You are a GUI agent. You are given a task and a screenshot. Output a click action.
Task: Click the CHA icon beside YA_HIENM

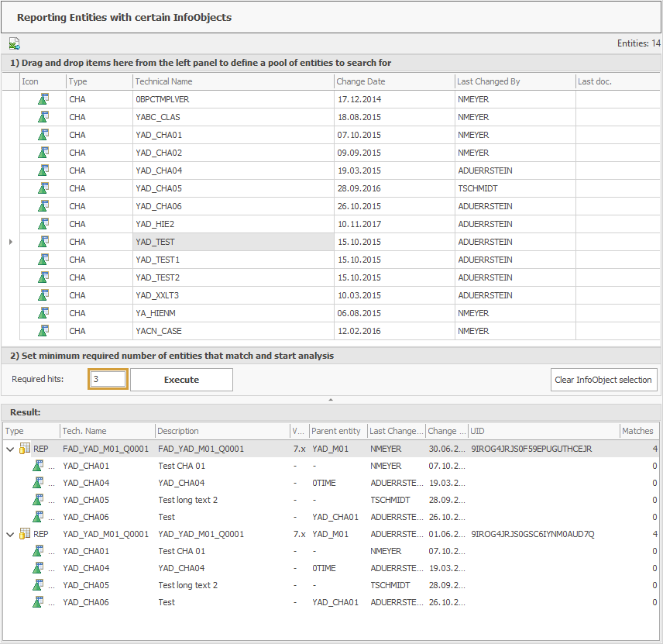[x=43, y=312]
